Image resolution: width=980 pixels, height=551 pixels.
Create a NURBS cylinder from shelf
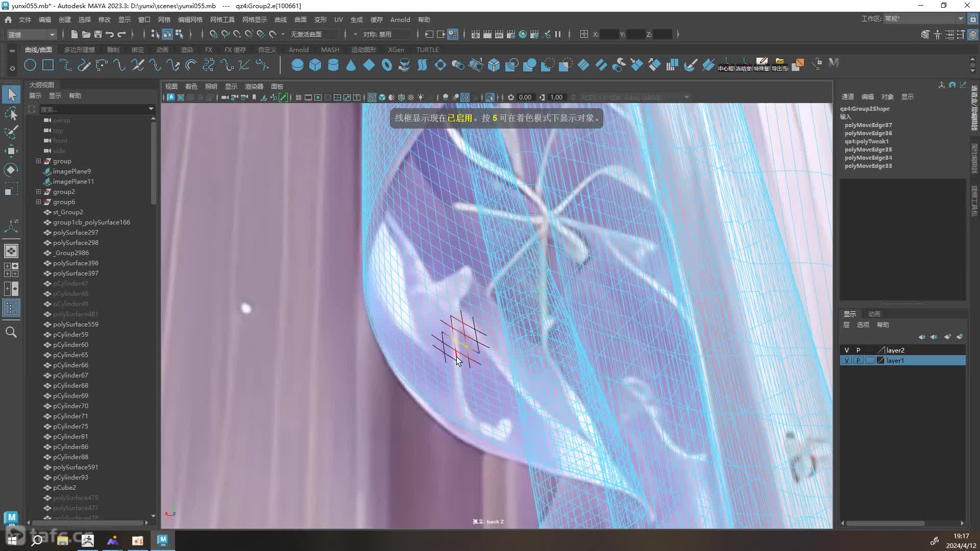(x=333, y=65)
